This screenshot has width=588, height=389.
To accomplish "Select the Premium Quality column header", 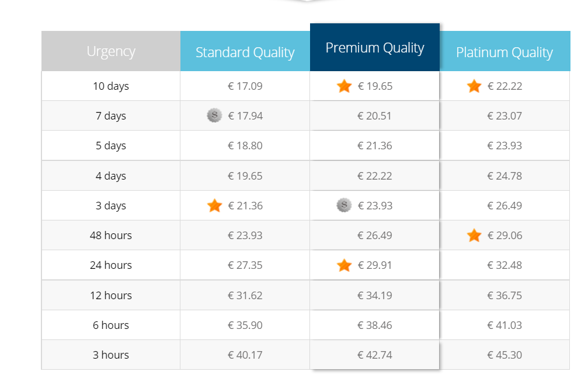I will tap(375, 47).
